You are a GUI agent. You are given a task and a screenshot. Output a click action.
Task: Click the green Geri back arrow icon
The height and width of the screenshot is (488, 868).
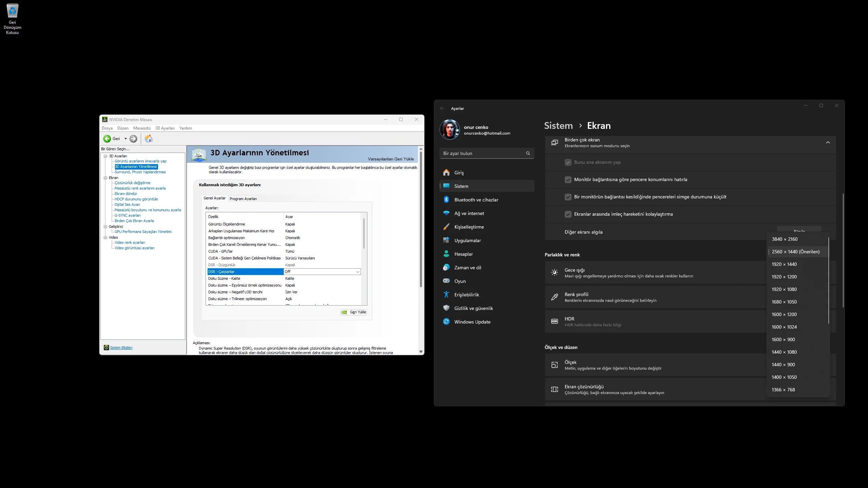pos(107,139)
